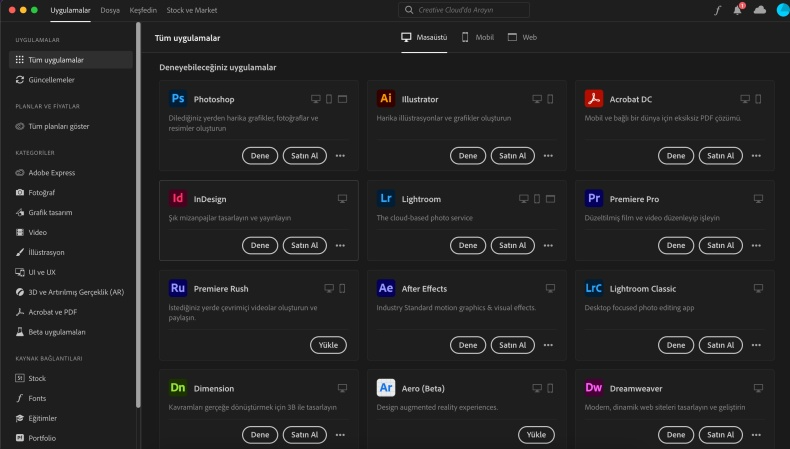Screen dimensions: 790x449
Task: Click Satın Al button for InDesign
Action: [304, 245]
